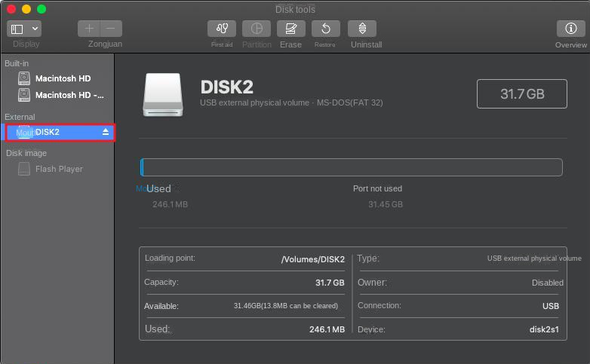590x364 pixels.
Task: Click the disk2s1 device value
Action: click(544, 329)
